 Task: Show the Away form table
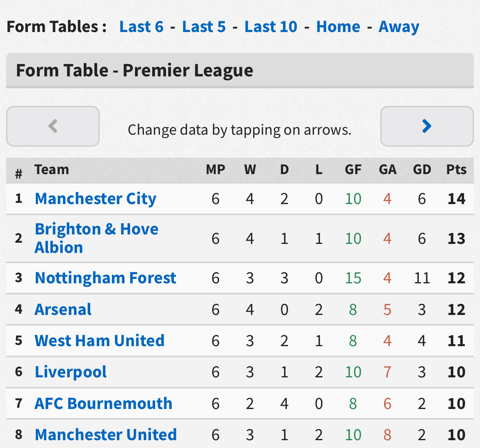click(399, 27)
